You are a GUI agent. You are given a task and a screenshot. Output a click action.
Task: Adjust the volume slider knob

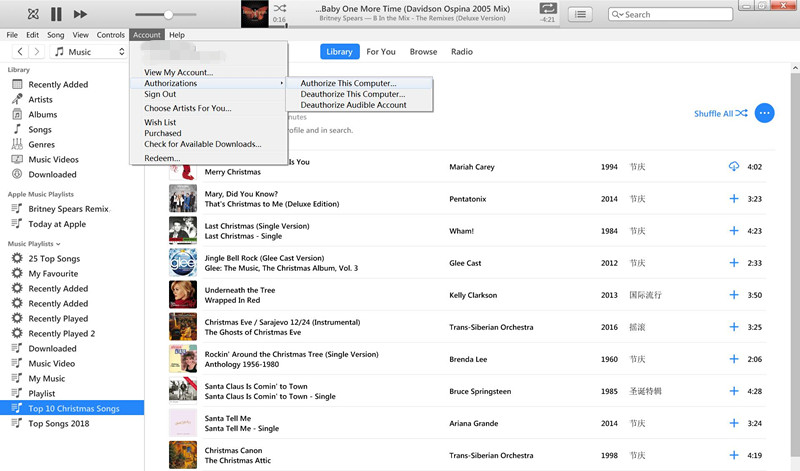click(168, 15)
